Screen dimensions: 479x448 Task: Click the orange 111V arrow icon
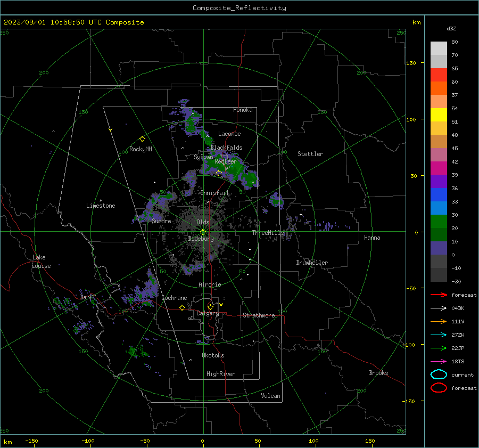pyautogui.click(x=439, y=321)
